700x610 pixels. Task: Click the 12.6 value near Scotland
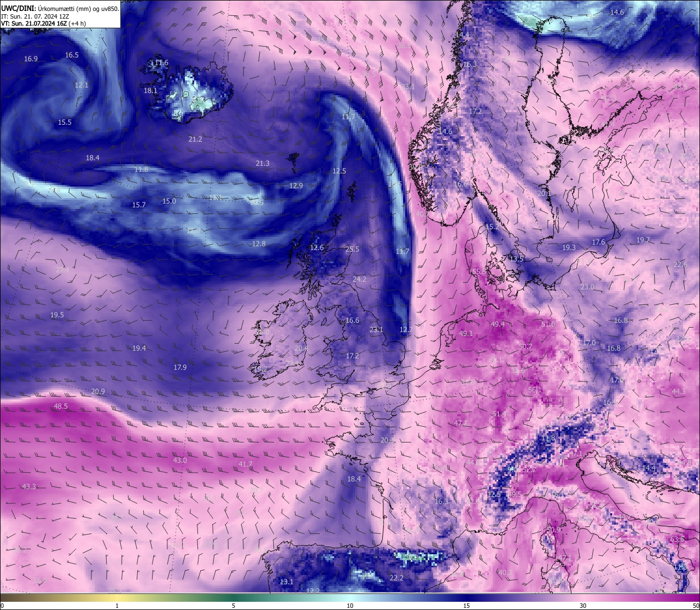click(317, 248)
